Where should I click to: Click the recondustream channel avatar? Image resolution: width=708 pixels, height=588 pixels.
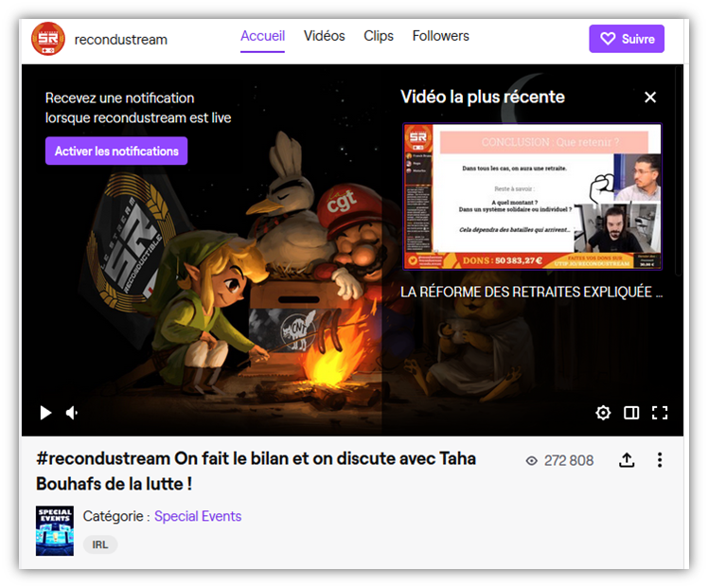48,39
